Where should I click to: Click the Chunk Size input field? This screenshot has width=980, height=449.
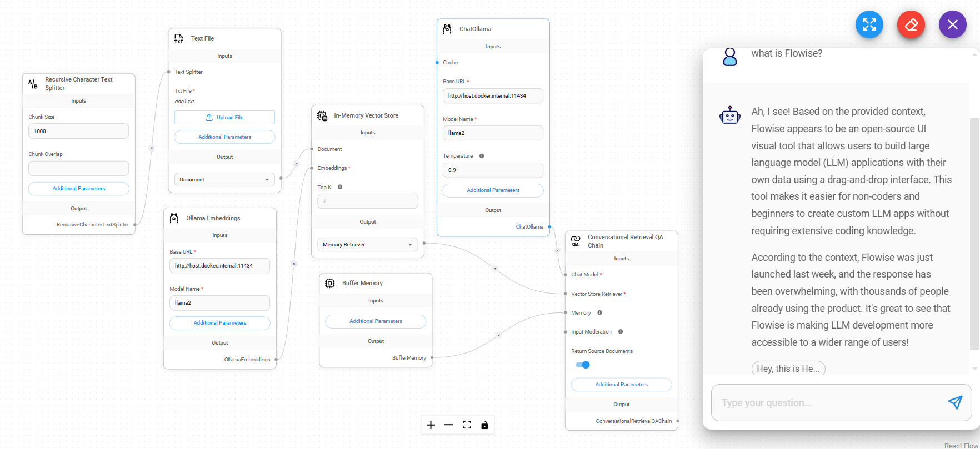coord(78,132)
